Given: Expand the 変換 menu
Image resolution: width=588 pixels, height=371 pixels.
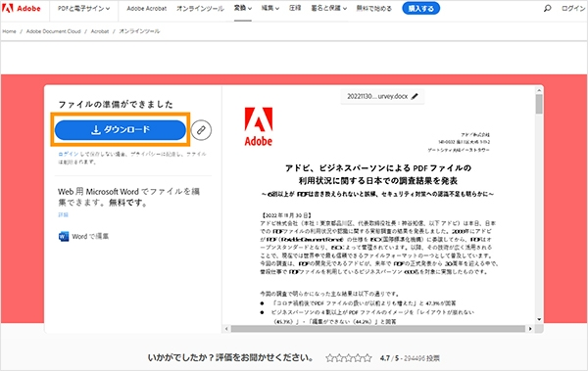Looking at the screenshot, I should [x=243, y=8].
